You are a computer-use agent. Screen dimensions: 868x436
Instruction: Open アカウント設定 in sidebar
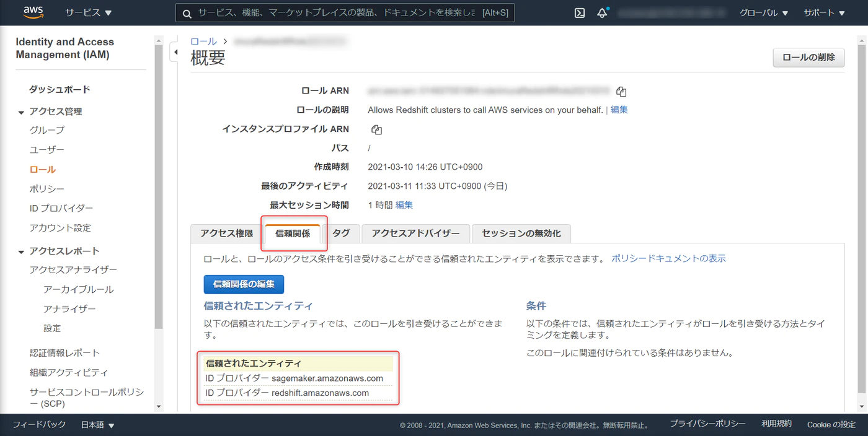tap(60, 228)
